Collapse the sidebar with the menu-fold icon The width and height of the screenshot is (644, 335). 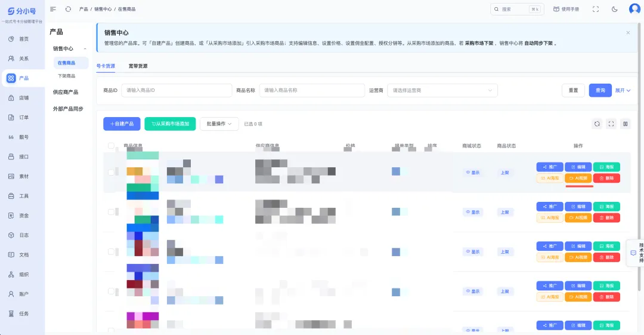(53, 9)
